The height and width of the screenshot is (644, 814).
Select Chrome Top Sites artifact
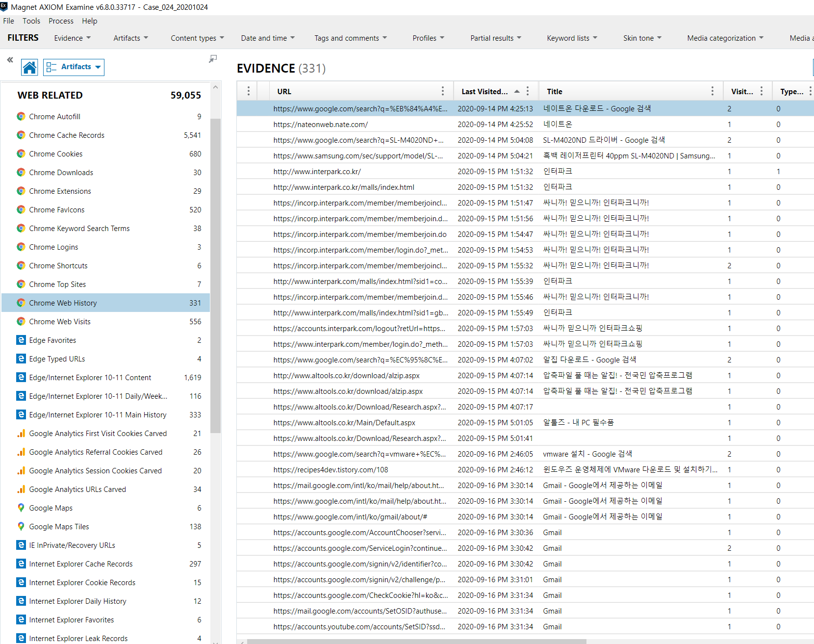(106, 284)
